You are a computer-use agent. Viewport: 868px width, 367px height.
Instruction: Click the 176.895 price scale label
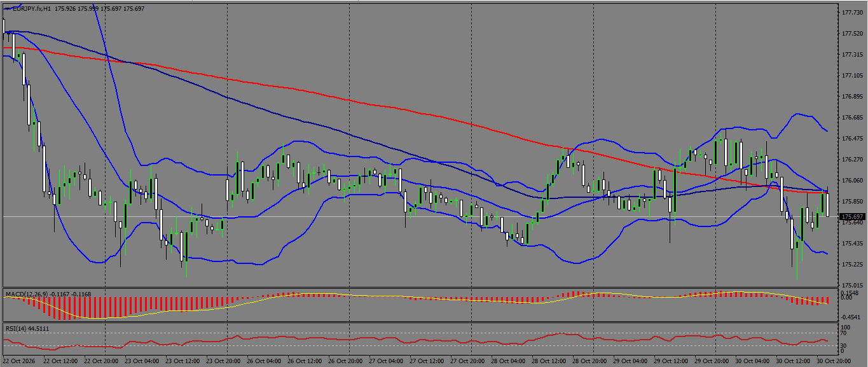tap(851, 97)
